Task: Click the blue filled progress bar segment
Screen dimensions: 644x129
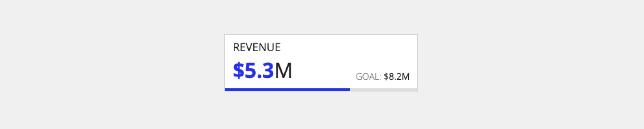Action: point(287,90)
